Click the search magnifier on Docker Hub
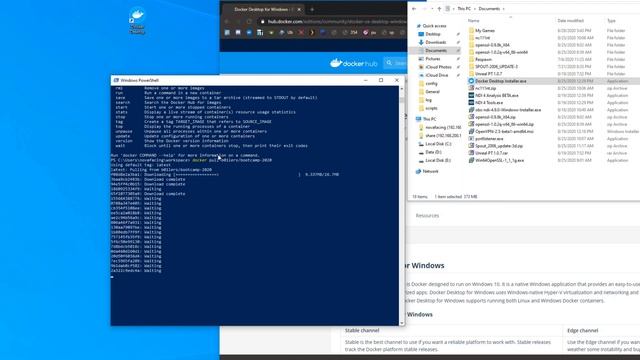Image resolution: width=640 pixels, height=360 pixels. (389, 63)
